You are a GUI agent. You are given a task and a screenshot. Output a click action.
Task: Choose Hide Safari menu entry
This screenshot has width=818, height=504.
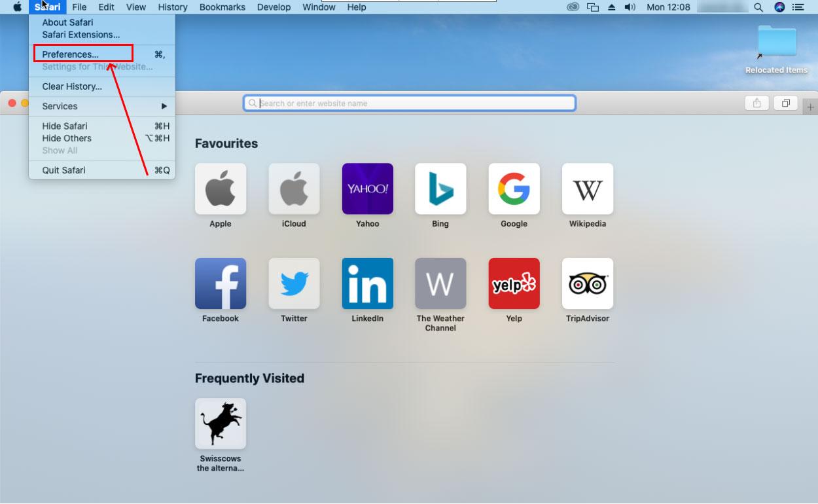pyautogui.click(x=102, y=126)
